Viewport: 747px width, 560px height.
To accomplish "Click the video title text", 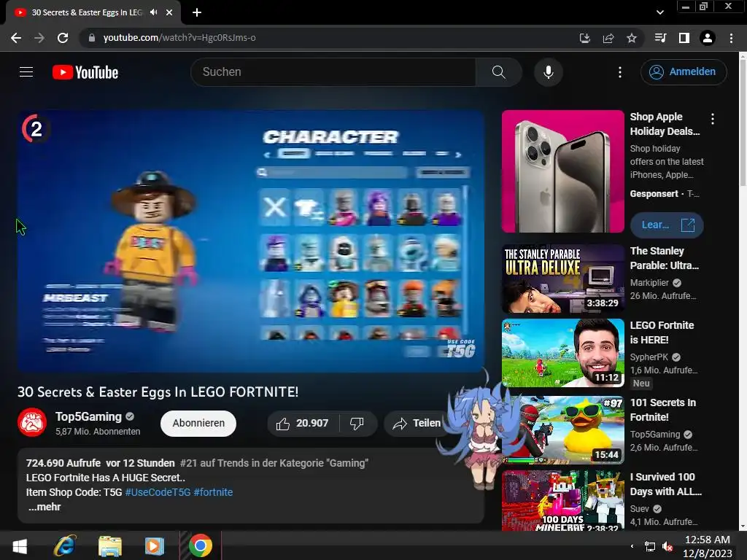I will (158, 392).
